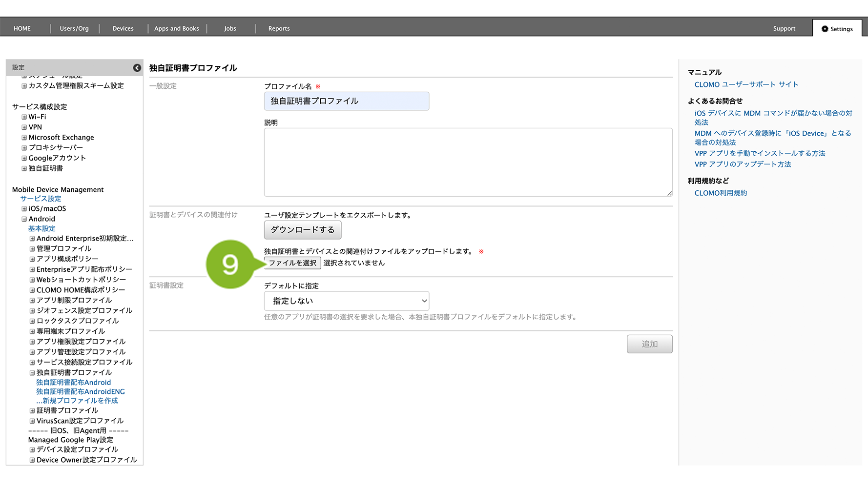The height and width of the screenshot is (488, 868).
Task: Expand the VPN plus icon
Action: (x=24, y=127)
